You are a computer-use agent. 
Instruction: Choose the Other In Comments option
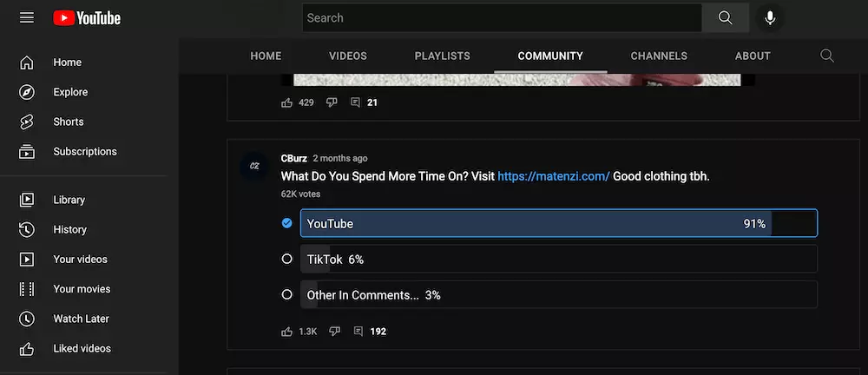[x=558, y=294]
